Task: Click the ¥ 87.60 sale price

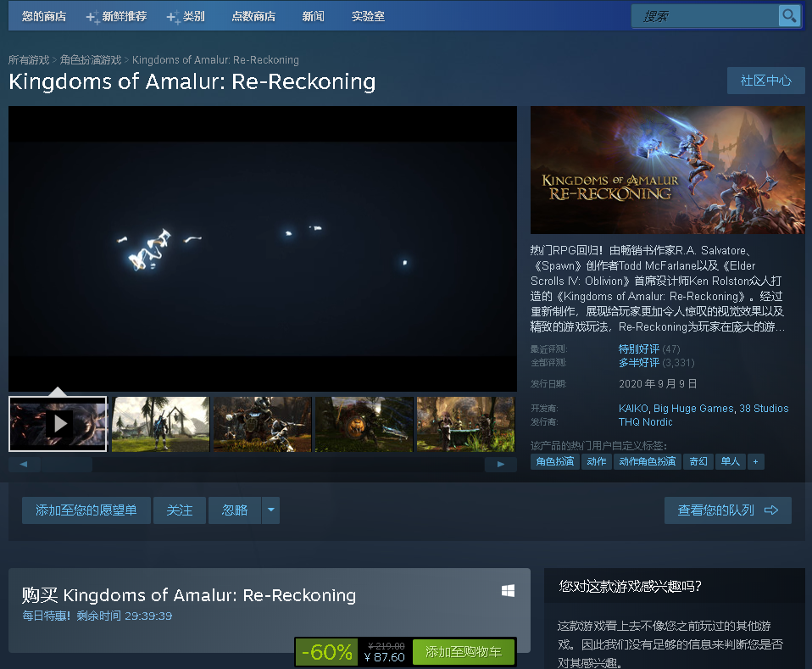Action: [x=384, y=657]
